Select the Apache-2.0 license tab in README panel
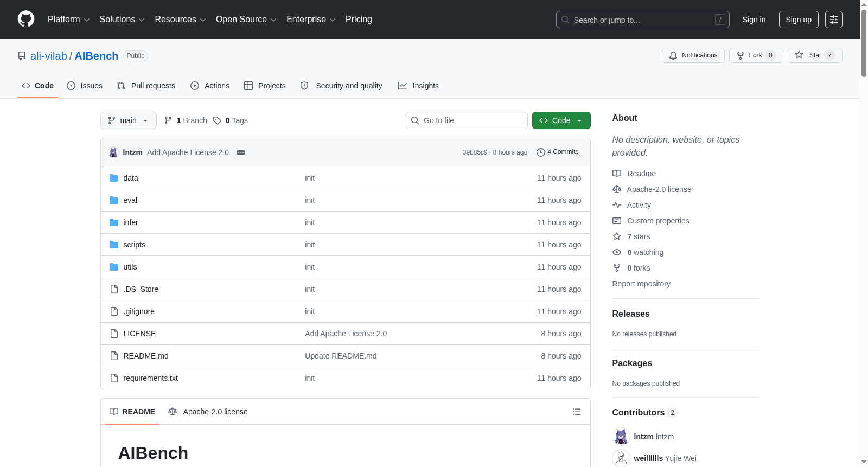 [208, 412]
